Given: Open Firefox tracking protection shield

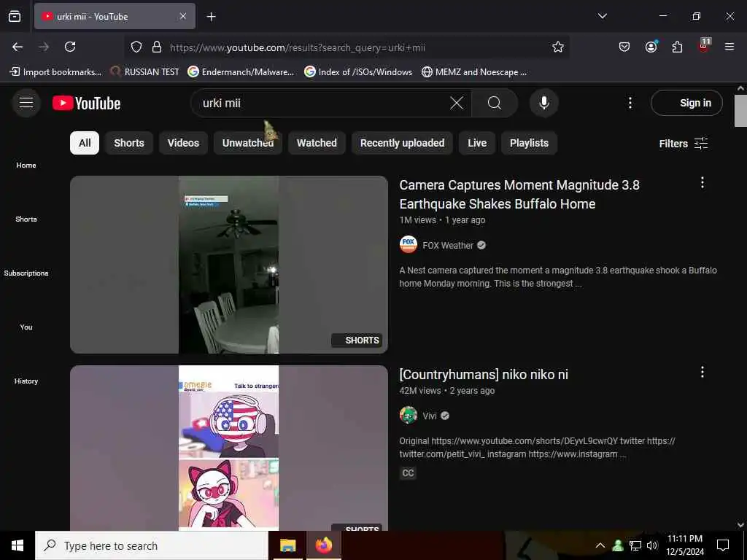Looking at the screenshot, I should click(x=136, y=47).
